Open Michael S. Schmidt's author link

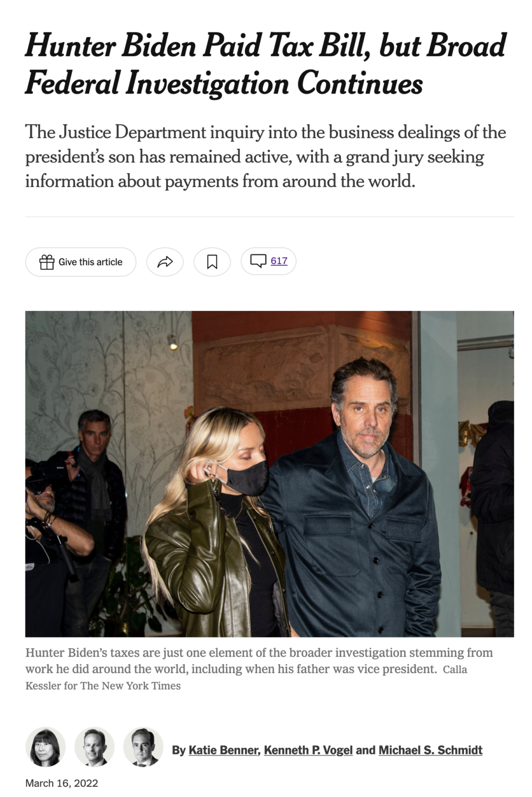pyautogui.click(x=430, y=750)
